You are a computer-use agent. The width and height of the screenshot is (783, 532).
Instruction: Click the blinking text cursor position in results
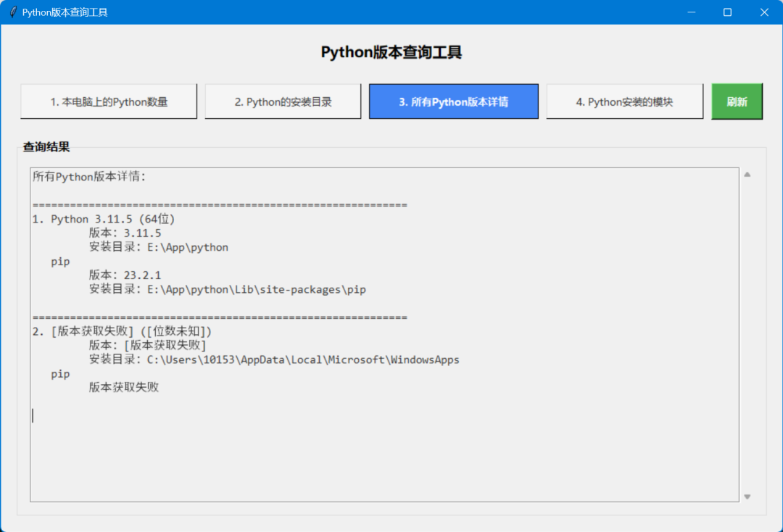(32, 415)
